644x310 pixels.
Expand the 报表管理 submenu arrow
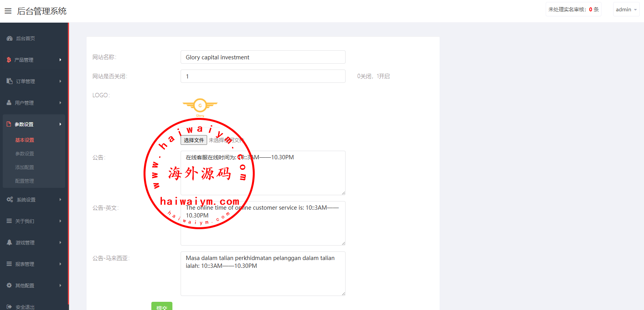click(60, 264)
